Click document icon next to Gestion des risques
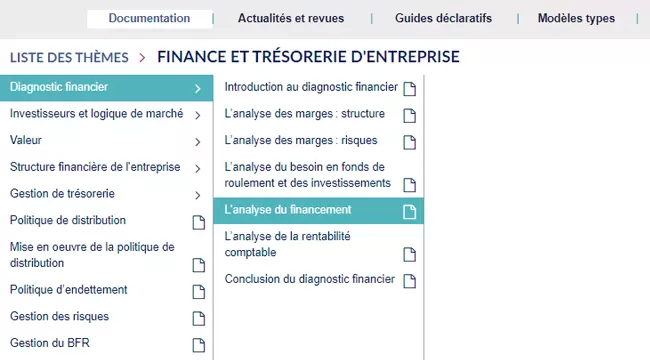The height and width of the screenshot is (360, 650). 199,319
